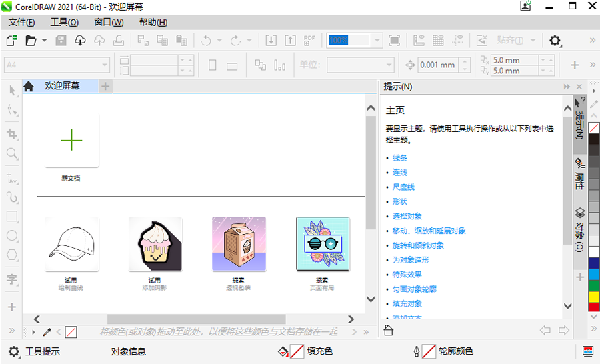Click the 新文档 plus tile
600x364 pixels.
coord(71,141)
